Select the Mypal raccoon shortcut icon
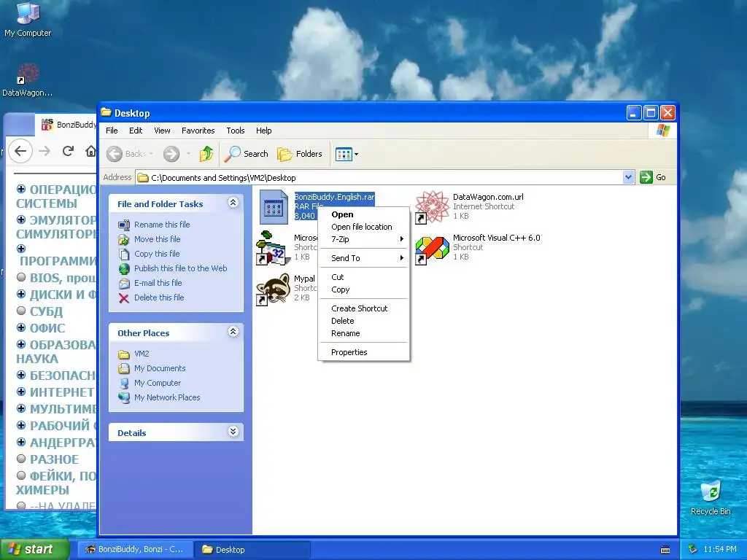 273,289
